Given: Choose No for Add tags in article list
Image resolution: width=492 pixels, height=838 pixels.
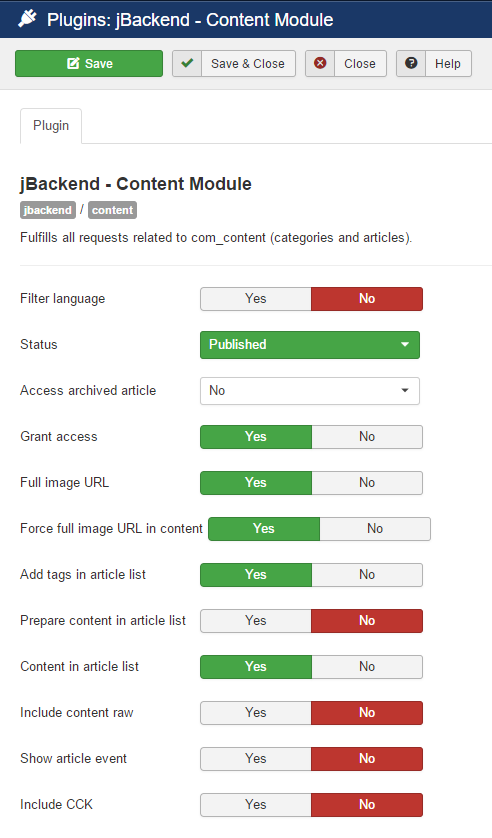Looking at the screenshot, I should [x=367, y=575].
